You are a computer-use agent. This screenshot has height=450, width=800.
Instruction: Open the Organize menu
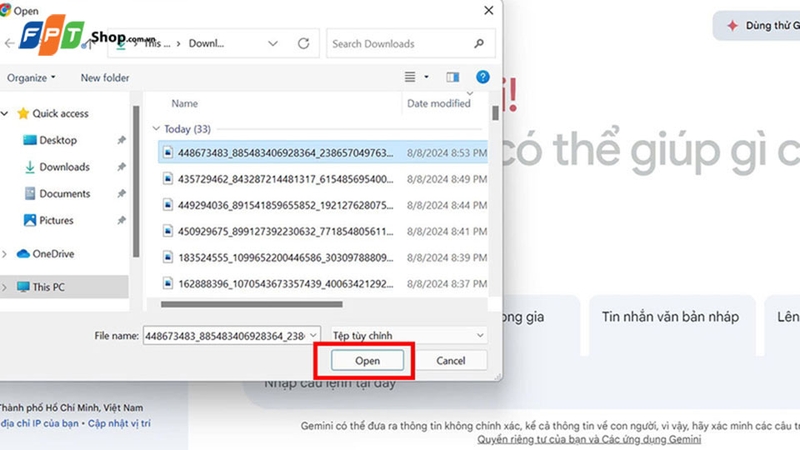31,78
